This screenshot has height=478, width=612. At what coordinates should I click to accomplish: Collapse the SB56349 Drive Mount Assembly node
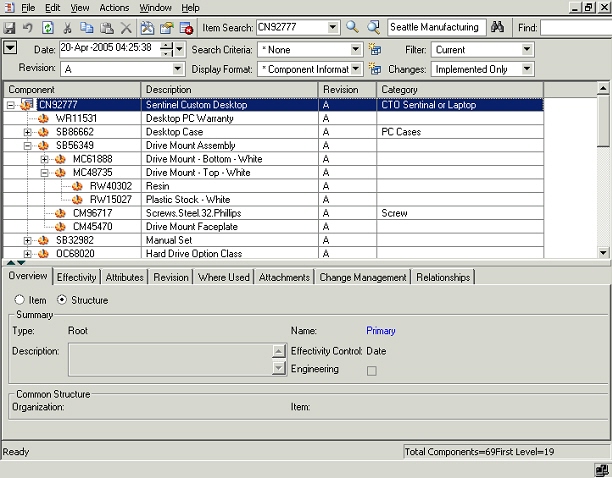(x=27, y=146)
